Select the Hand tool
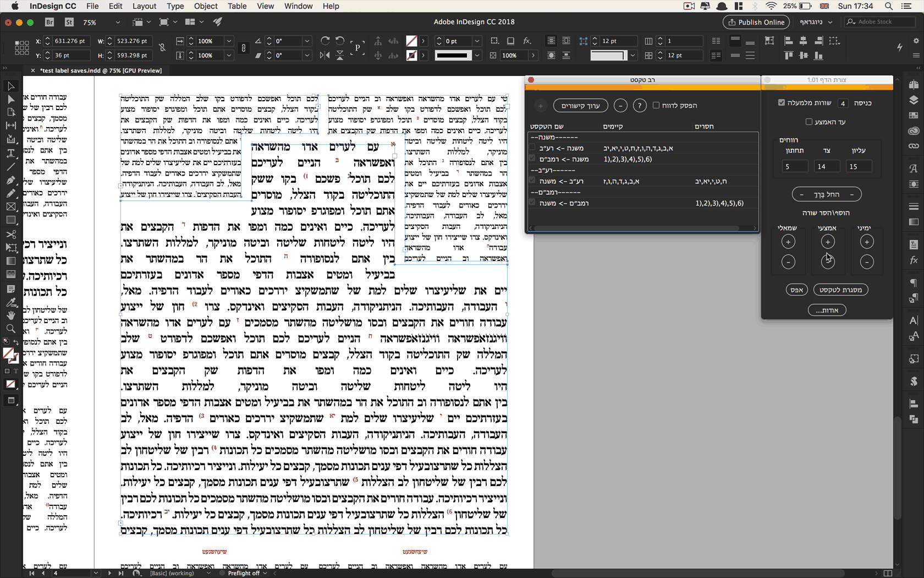The height and width of the screenshot is (578, 924). [10, 315]
